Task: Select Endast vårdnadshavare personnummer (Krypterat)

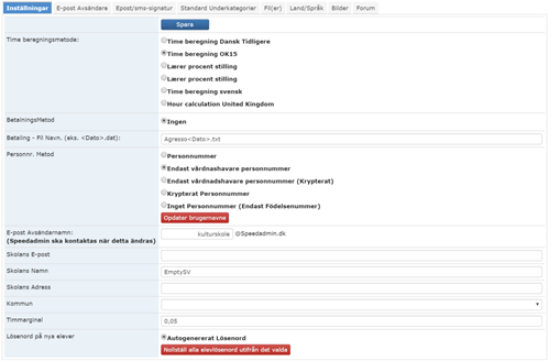Action: [164, 180]
